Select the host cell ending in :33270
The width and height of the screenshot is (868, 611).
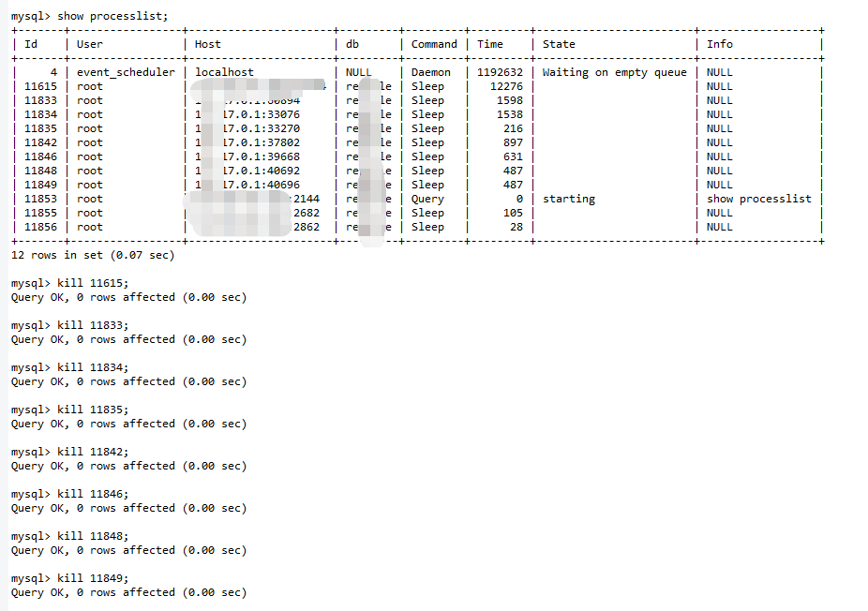tap(247, 128)
